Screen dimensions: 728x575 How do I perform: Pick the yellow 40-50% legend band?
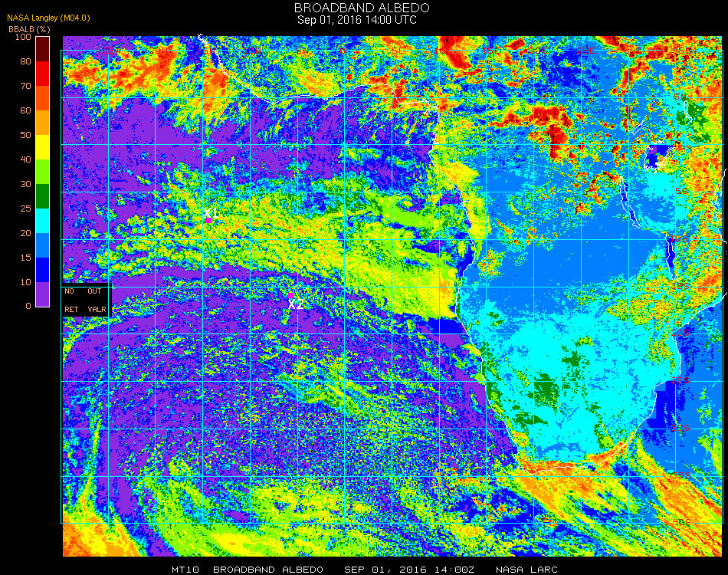(43, 147)
